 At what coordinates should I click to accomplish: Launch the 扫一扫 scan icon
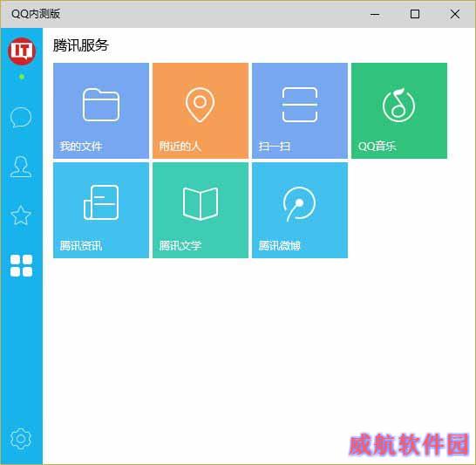[300, 105]
